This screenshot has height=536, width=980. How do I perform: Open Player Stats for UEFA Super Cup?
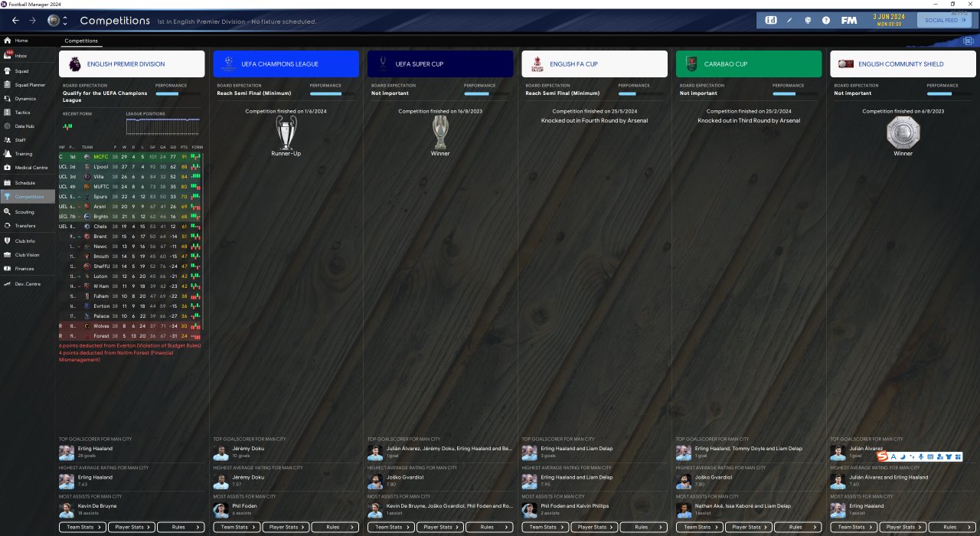(x=440, y=527)
